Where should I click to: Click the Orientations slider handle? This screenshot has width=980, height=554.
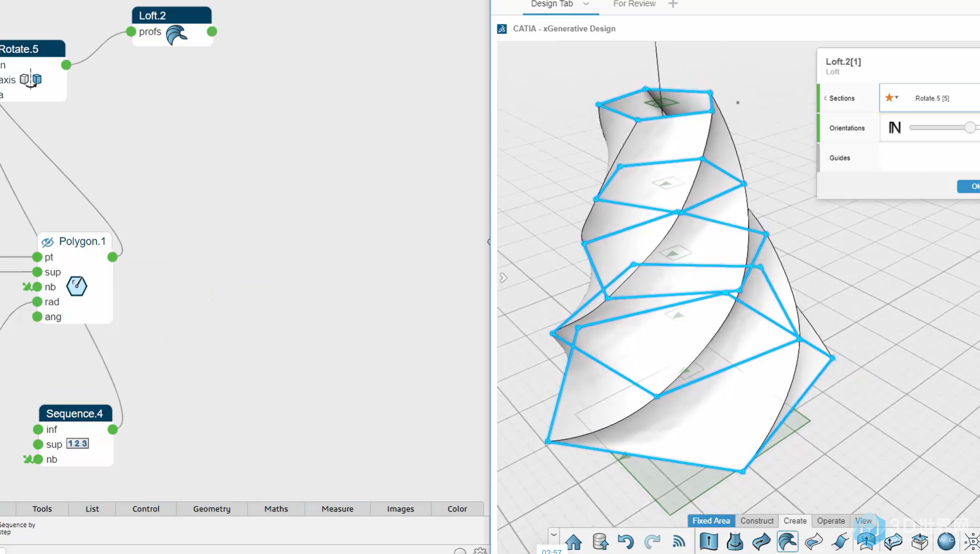tap(969, 127)
